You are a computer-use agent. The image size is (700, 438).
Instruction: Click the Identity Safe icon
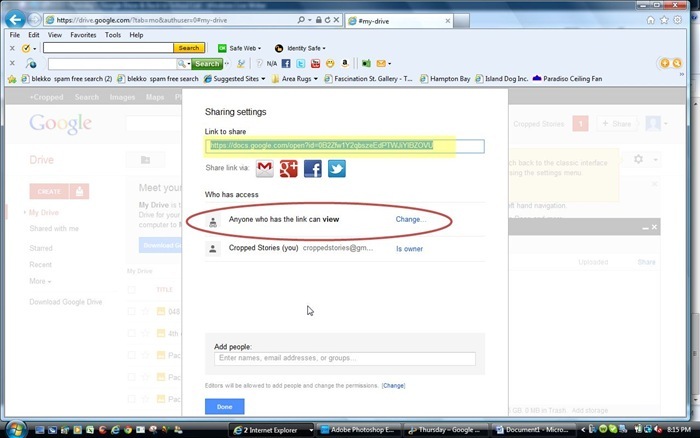[x=279, y=48]
